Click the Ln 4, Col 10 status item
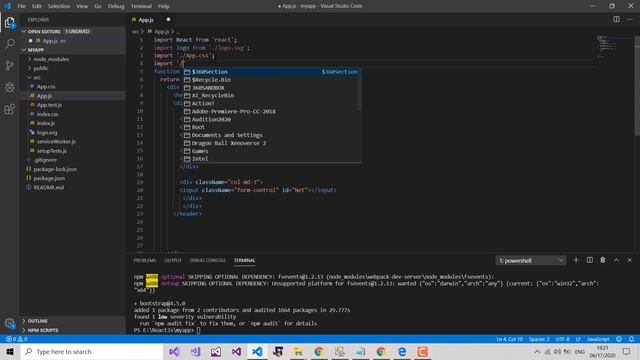640x360 pixels. coord(509,339)
